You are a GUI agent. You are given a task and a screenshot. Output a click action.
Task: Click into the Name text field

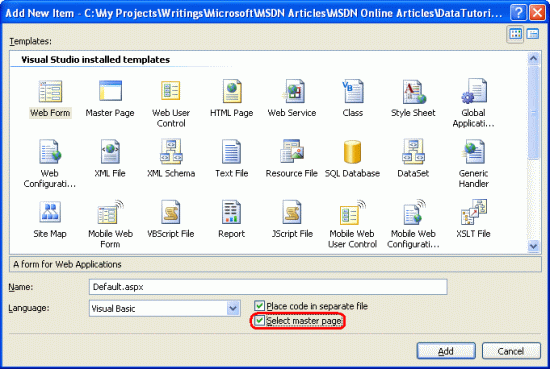point(268,287)
